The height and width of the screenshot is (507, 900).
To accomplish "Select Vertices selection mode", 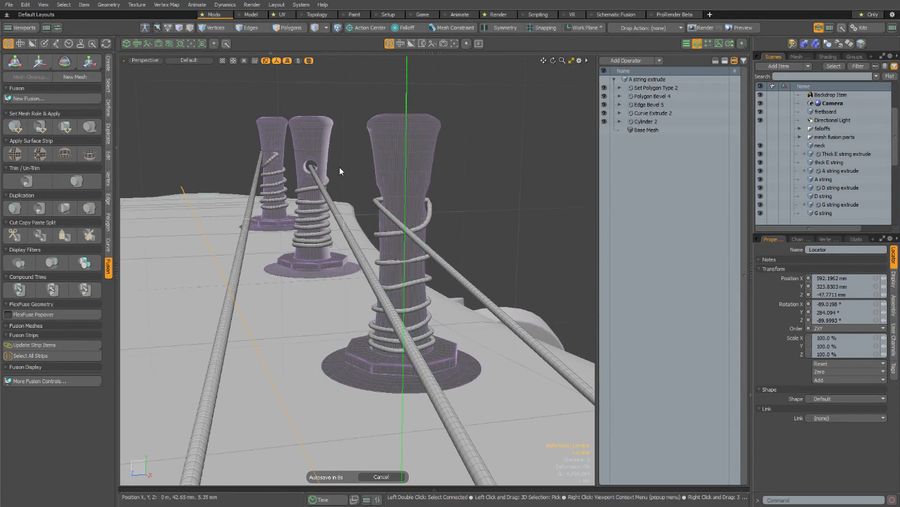I will pos(211,28).
